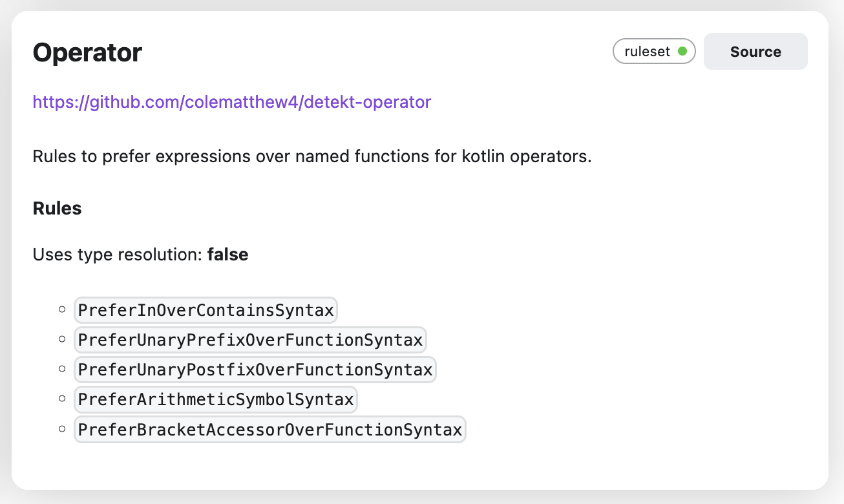Viewport: 844px width, 504px height.
Task: Click the bold 'false' type resolution value
Action: [227, 255]
